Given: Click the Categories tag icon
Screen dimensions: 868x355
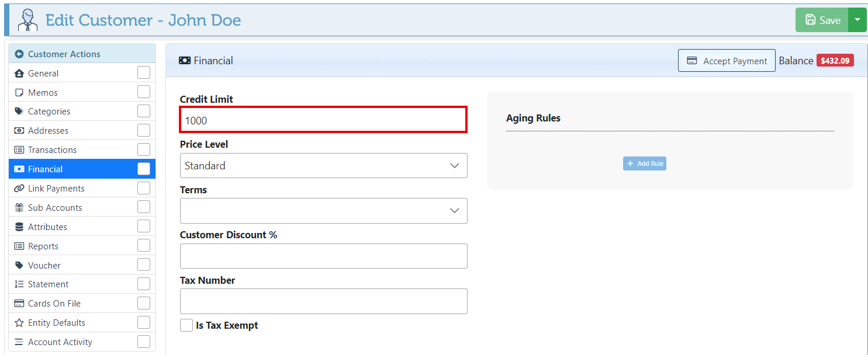Looking at the screenshot, I should coord(19,112).
